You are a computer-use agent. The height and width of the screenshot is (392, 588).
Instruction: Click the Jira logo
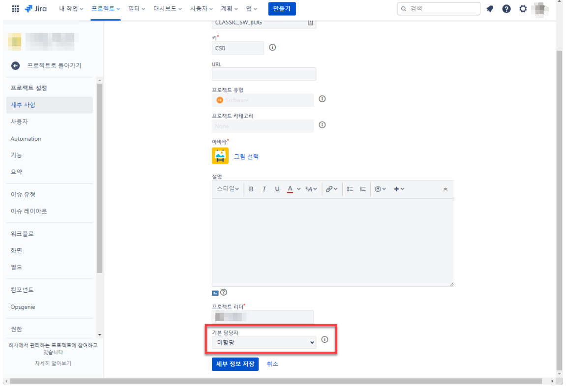(x=35, y=9)
